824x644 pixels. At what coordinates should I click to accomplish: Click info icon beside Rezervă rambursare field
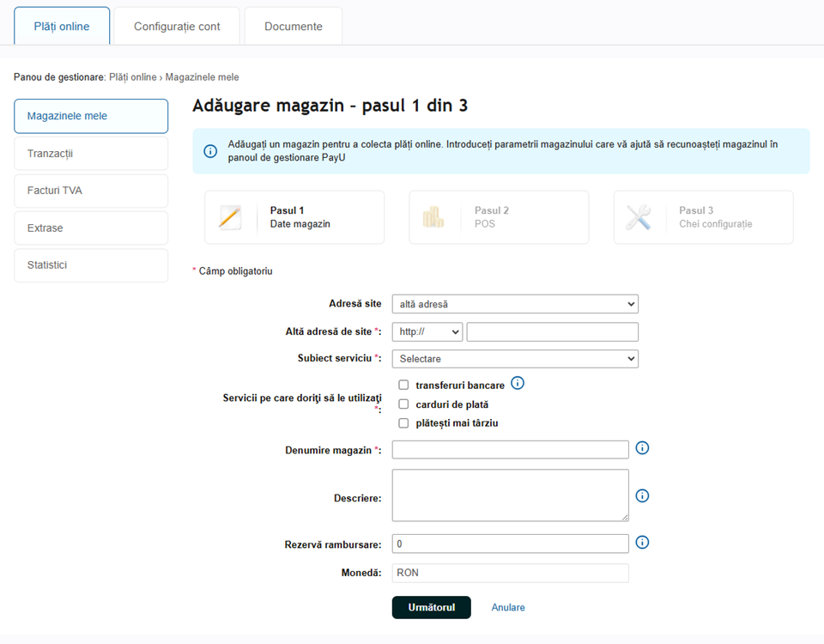(642, 543)
